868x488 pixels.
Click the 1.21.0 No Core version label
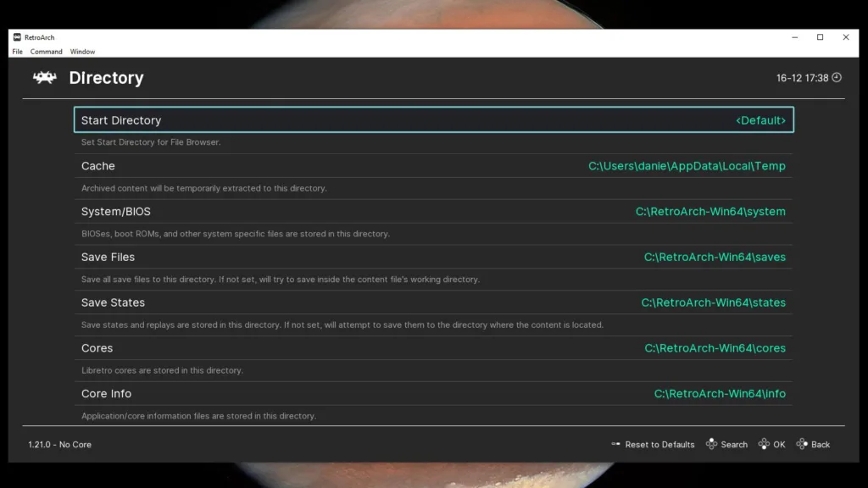pos(58,444)
